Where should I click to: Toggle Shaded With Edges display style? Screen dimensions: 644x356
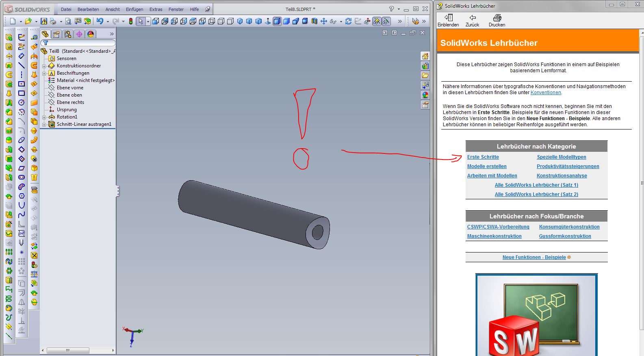tap(277, 21)
